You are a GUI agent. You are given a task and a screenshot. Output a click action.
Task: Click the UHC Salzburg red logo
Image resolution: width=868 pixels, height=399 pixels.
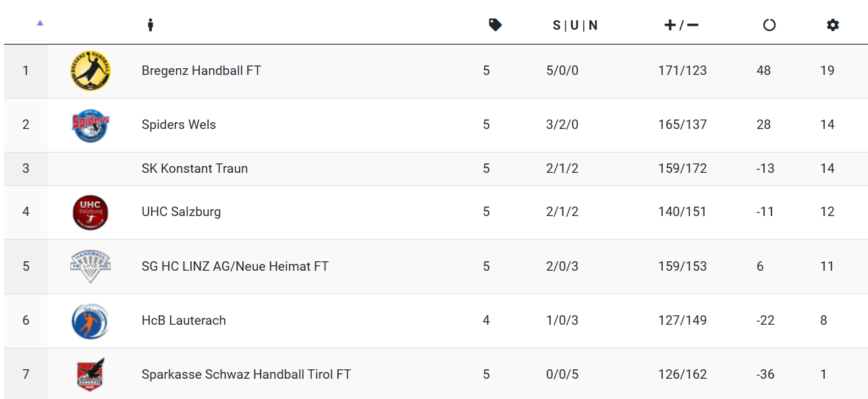coord(90,212)
